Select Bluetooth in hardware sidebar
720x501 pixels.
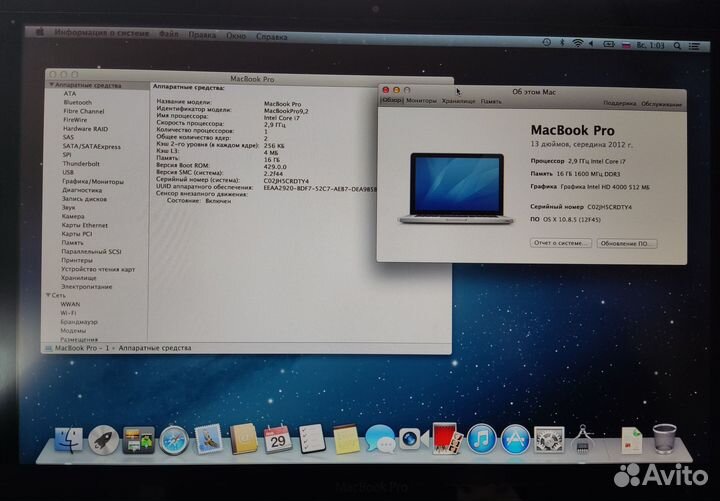(78, 102)
